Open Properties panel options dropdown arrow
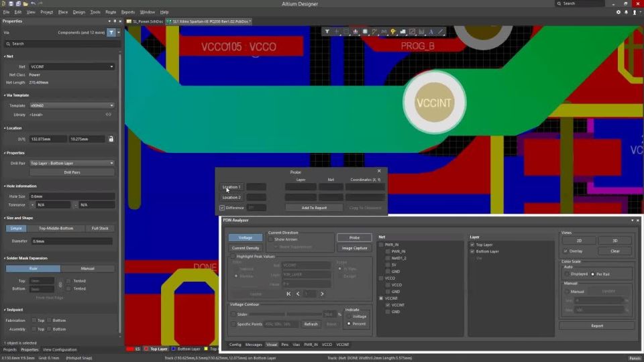Screen dimensions: 644x362 click(109, 21)
